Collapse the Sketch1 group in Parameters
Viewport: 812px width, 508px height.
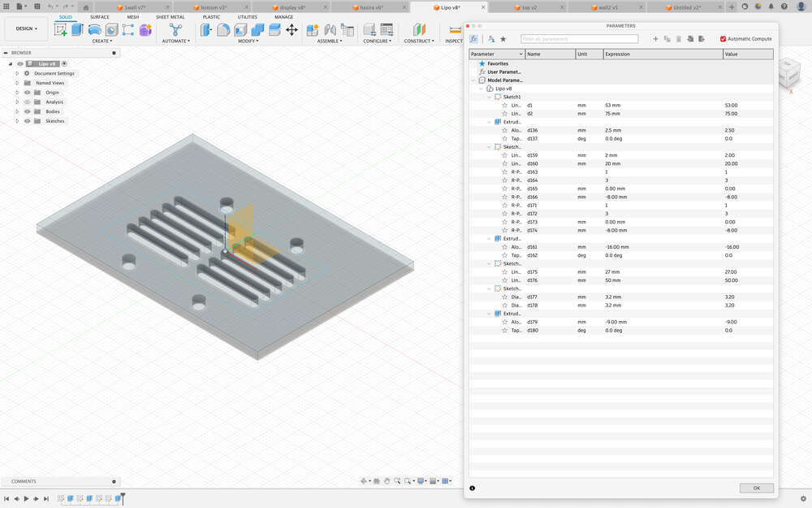coord(489,97)
